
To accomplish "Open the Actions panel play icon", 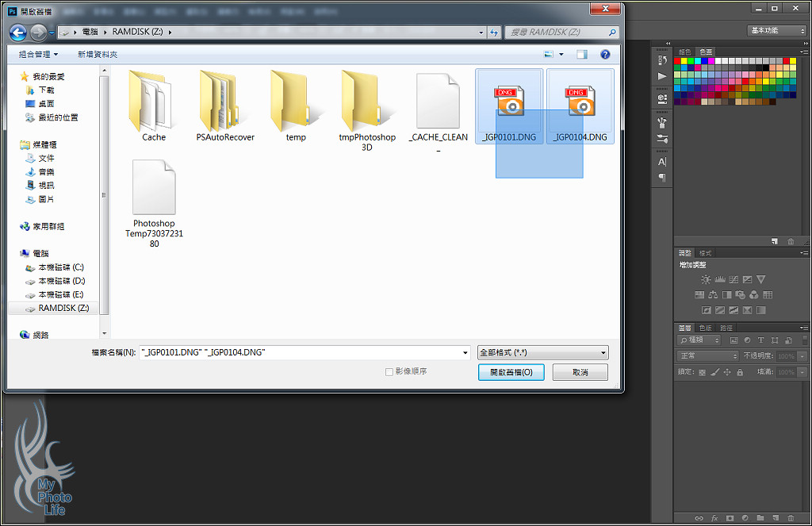I will 662,76.
